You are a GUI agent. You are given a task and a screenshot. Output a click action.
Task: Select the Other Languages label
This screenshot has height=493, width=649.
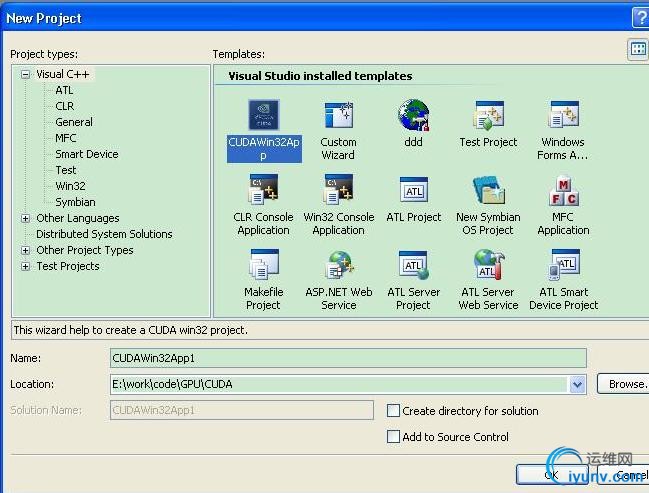pos(78,218)
